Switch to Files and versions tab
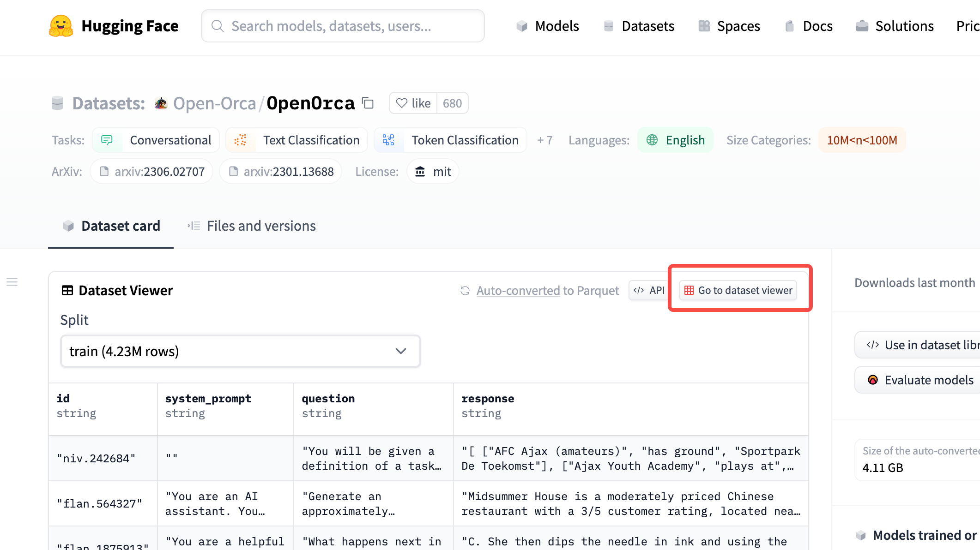The width and height of the screenshot is (980, 550). tap(252, 226)
